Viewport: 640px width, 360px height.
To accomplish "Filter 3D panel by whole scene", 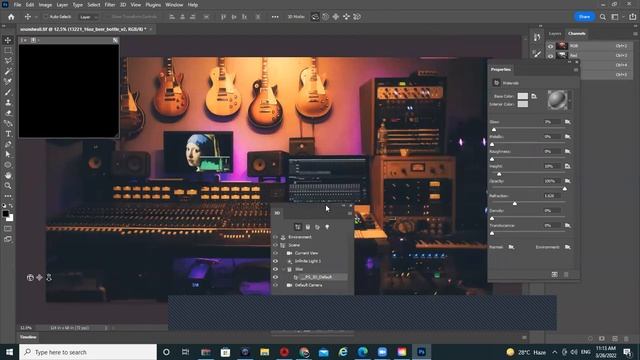I will (x=298, y=227).
